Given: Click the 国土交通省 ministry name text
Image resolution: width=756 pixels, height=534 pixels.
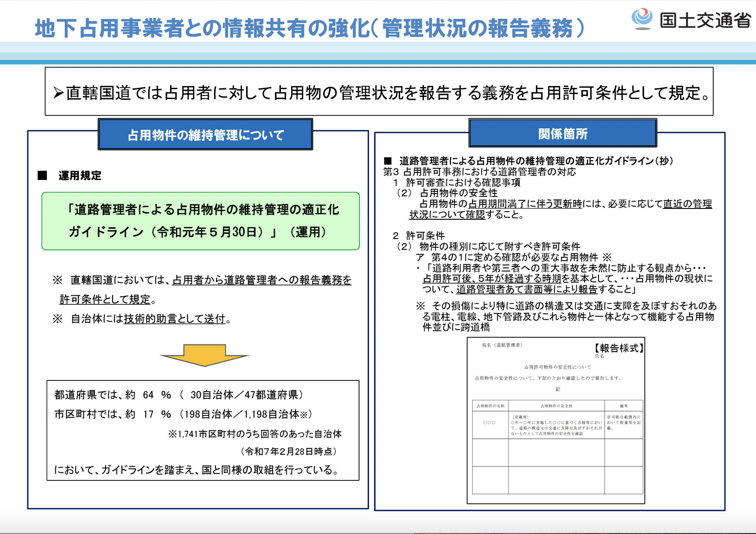Looking at the screenshot, I should tap(705, 20).
